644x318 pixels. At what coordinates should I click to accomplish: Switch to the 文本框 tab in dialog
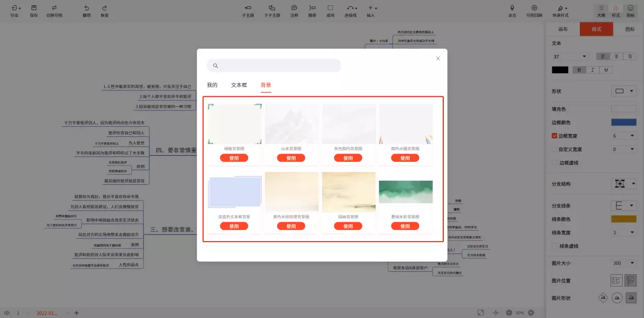coord(239,85)
